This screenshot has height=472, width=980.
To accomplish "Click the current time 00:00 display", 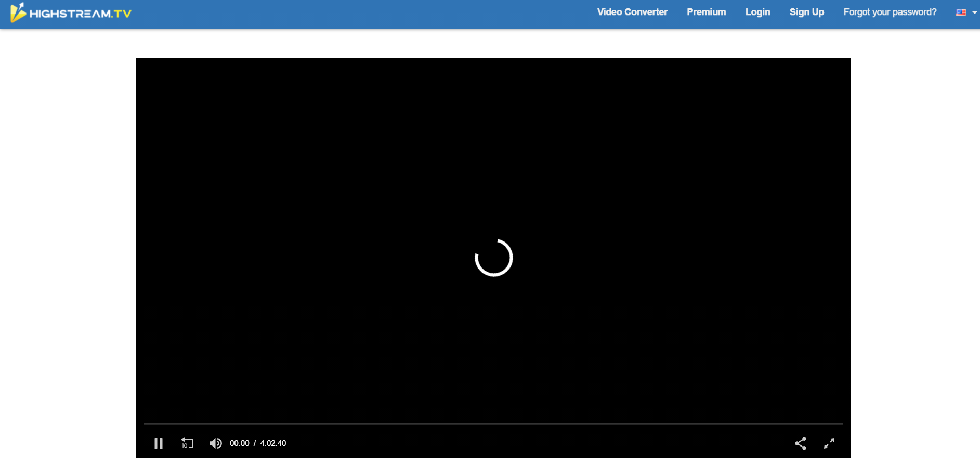I will [239, 443].
